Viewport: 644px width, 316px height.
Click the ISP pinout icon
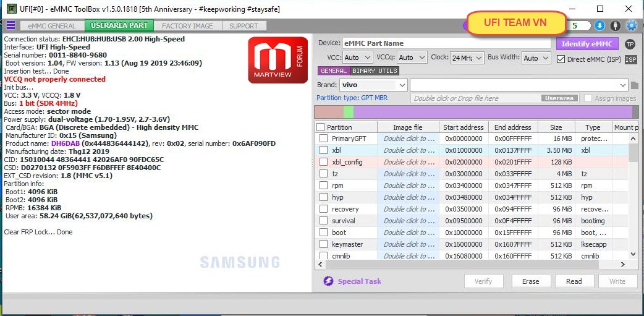point(630,59)
